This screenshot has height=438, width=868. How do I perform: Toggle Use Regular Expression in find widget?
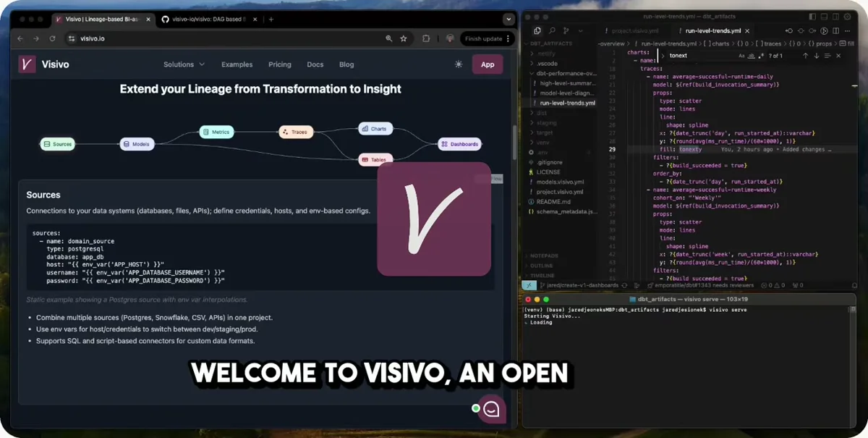(762, 56)
